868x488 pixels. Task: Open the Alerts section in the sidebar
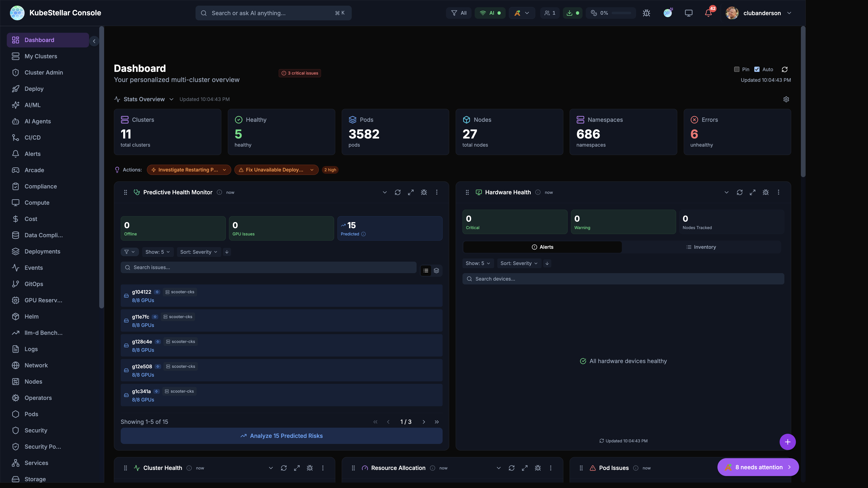[x=32, y=154]
